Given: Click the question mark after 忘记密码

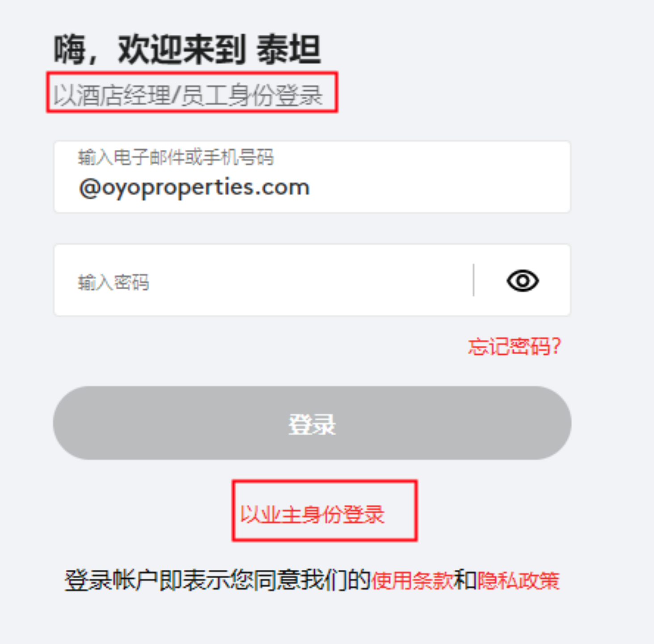Looking at the screenshot, I should pos(556,347).
